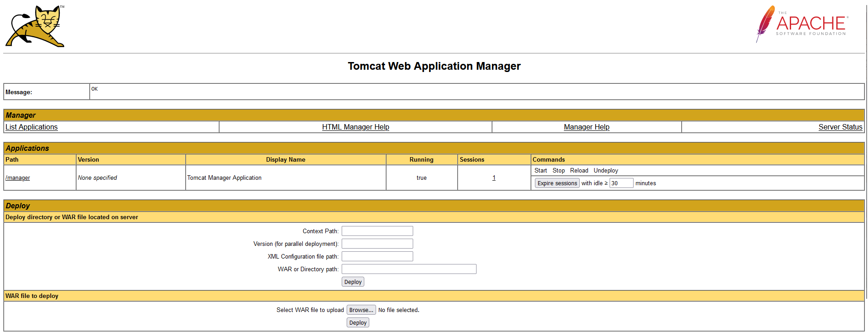Image resolution: width=868 pixels, height=336 pixels.
Task: Click the Stop command text
Action: [558, 171]
